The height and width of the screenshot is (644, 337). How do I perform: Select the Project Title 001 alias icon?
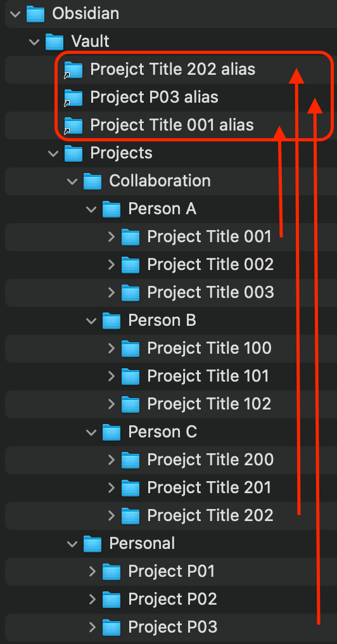click(x=73, y=126)
